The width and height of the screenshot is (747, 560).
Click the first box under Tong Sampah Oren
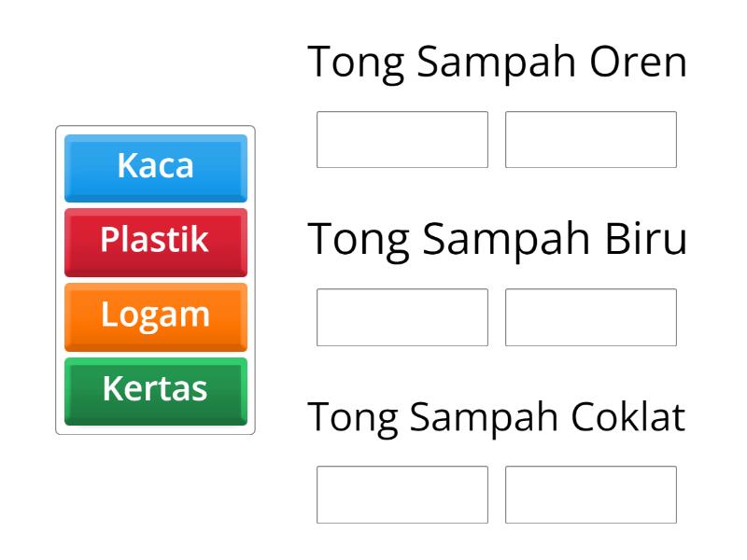pos(402,139)
